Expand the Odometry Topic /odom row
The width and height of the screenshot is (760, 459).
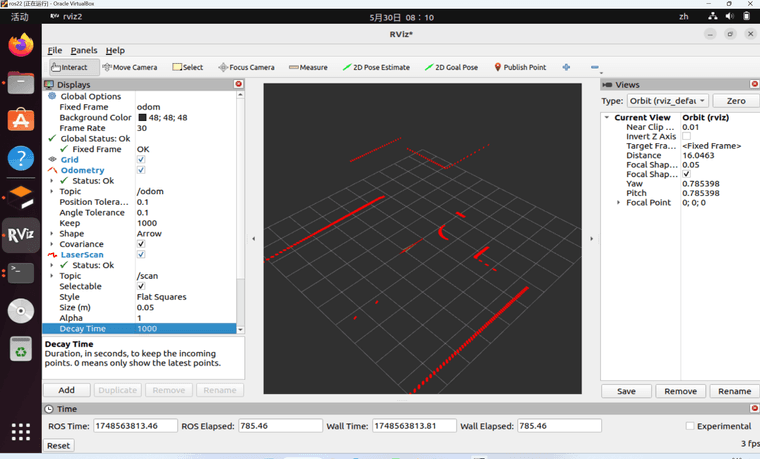point(52,191)
